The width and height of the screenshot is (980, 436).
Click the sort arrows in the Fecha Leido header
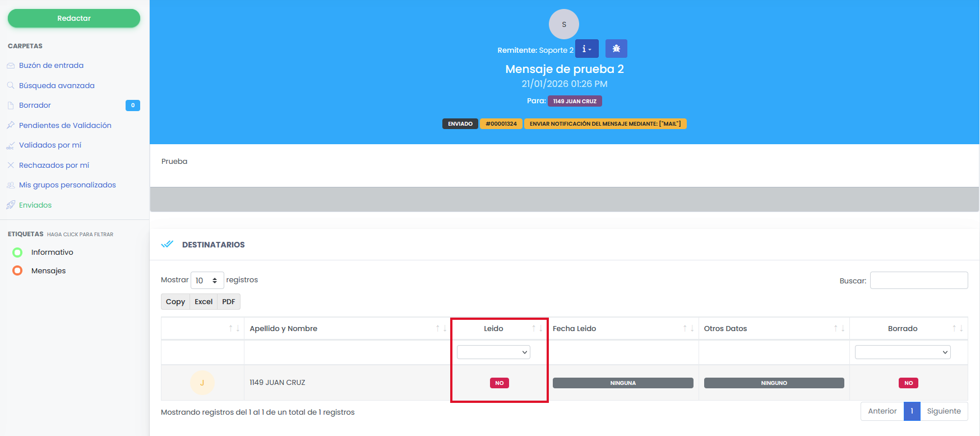click(x=688, y=328)
